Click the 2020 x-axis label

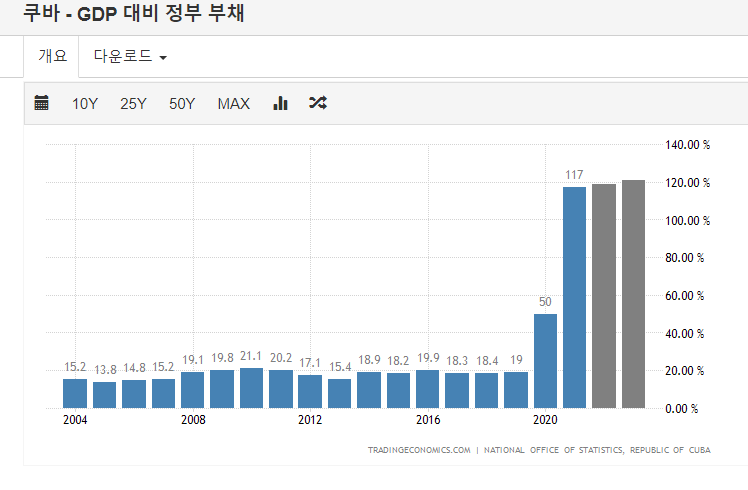pyautogui.click(x=545, y=420)
